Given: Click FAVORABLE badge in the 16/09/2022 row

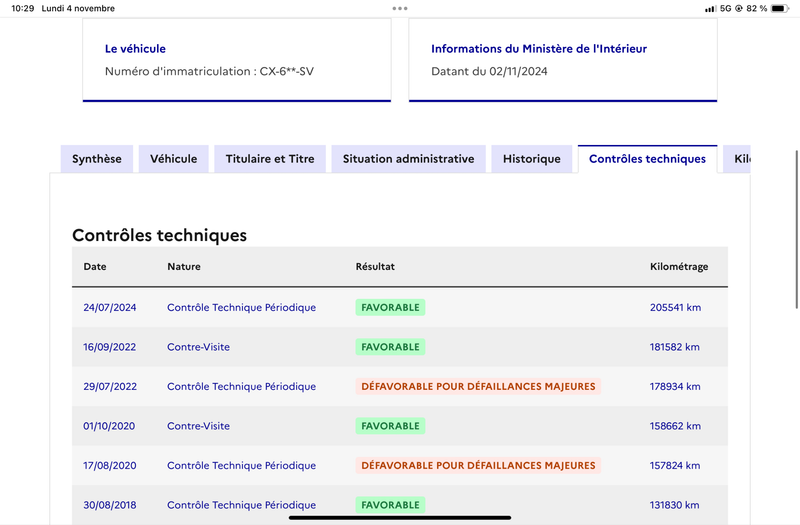Looking at the screenshot, I should coord(390,347).
